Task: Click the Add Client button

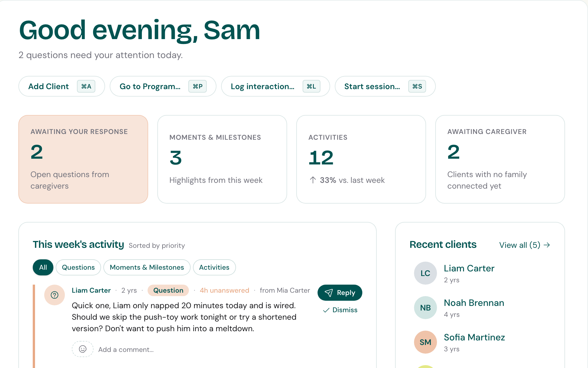Action: (x=62, y=86)
